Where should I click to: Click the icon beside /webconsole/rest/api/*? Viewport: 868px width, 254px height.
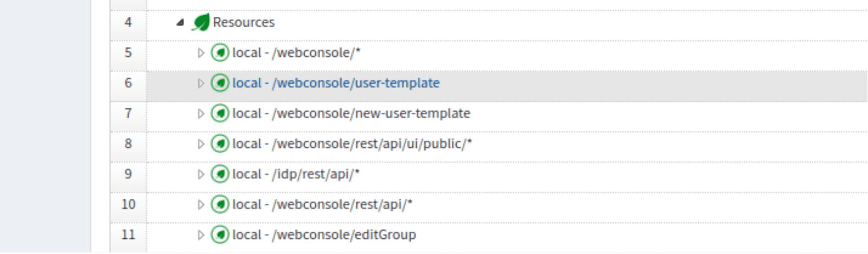pos(220,205)
